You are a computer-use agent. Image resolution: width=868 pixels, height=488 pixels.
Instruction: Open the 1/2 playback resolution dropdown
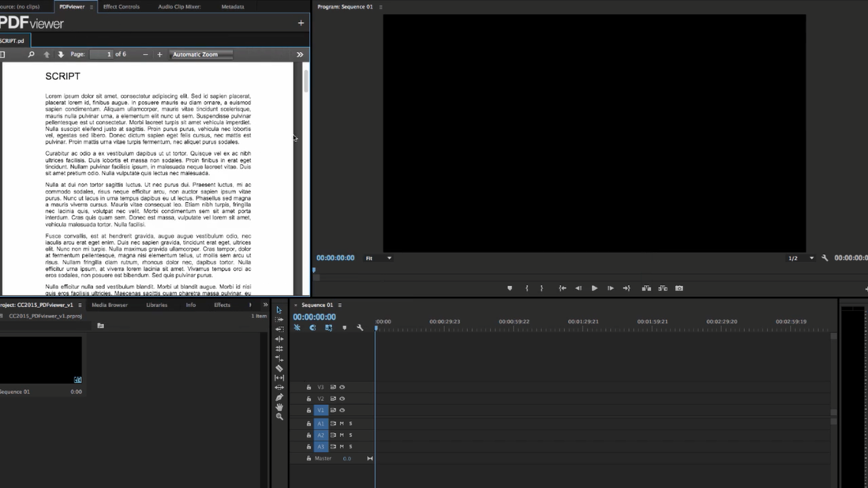800,258
